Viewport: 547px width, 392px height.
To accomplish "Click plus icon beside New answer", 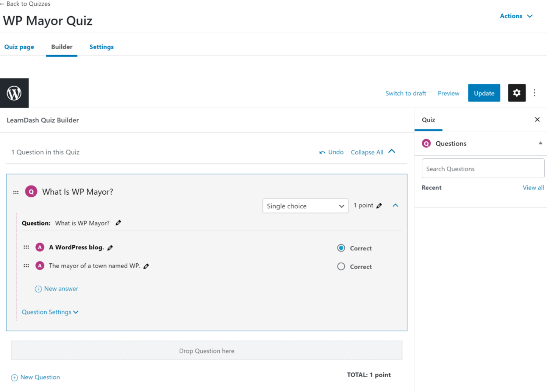I will [x=38, y=289].
